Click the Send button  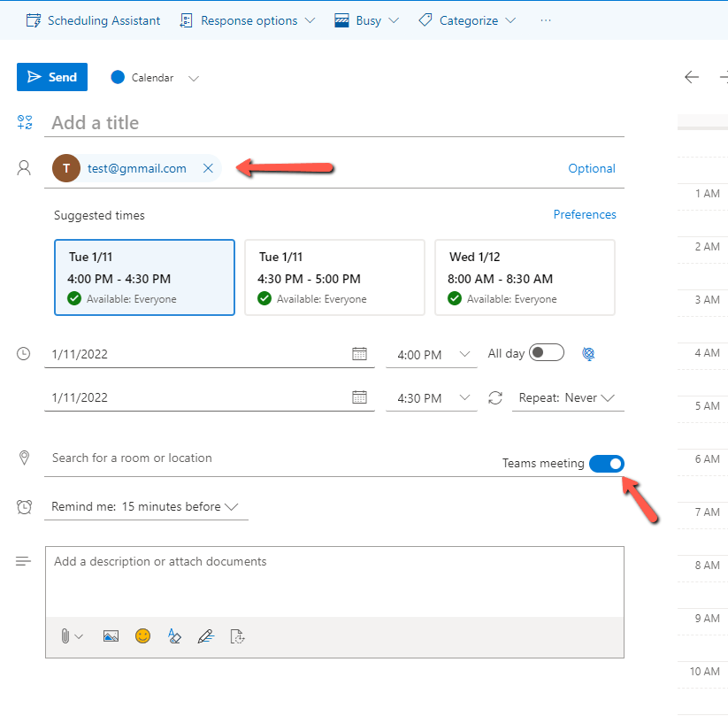tap(52, 77)
